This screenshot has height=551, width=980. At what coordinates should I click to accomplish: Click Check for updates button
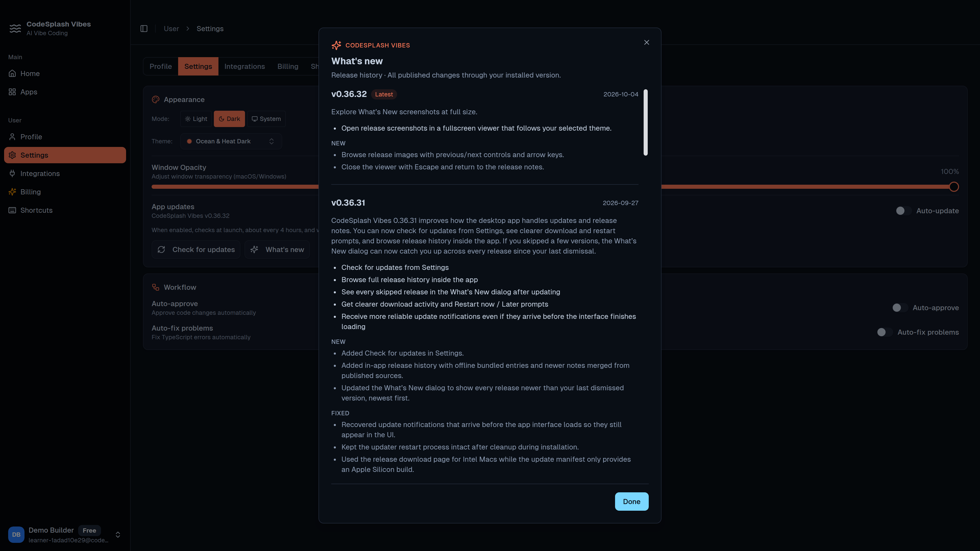[x=196, y=249]
